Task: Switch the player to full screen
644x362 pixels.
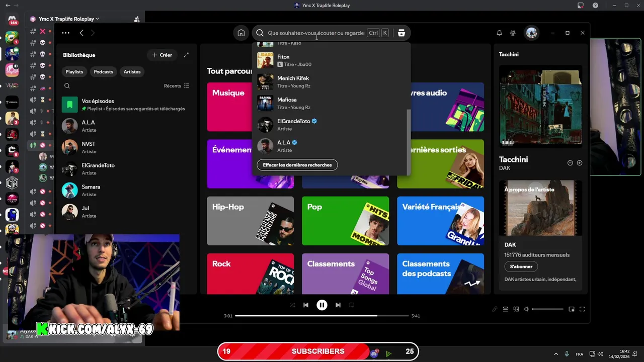Action: tap(582, 309)
